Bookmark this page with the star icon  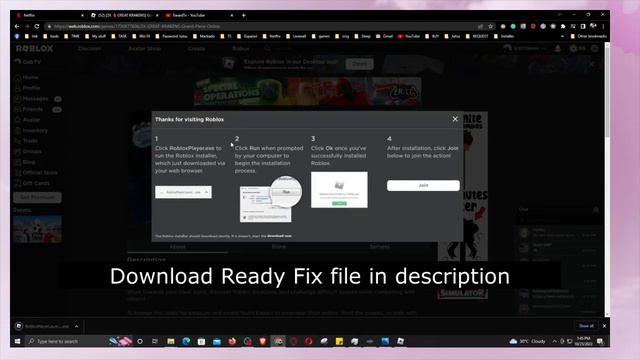tap(490, 26)
